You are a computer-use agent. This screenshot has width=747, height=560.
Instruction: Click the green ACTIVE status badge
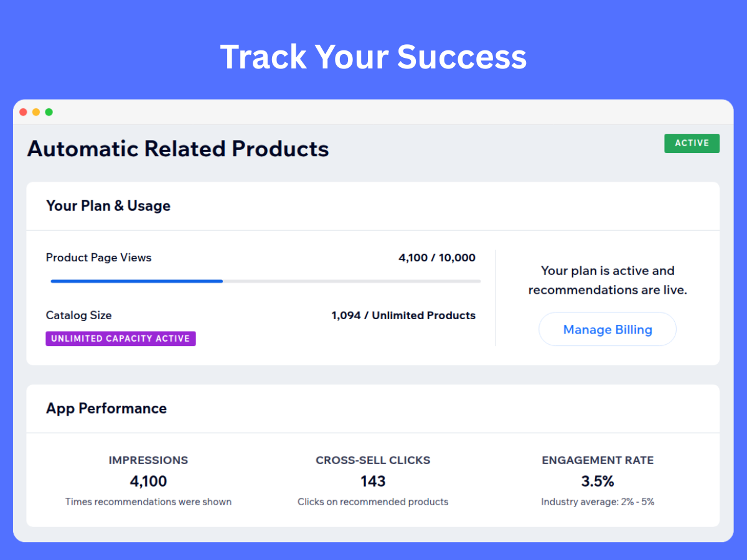coord(692,143)
